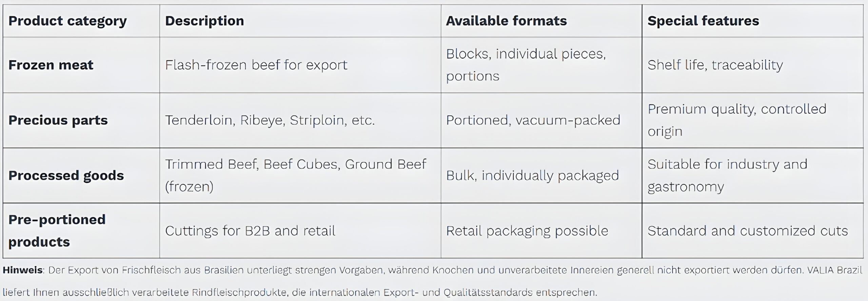This screenshot has width=868, height=301.
Task: Click the Blocks, individual pieces, portions cell
Action: tap(526, 65)
